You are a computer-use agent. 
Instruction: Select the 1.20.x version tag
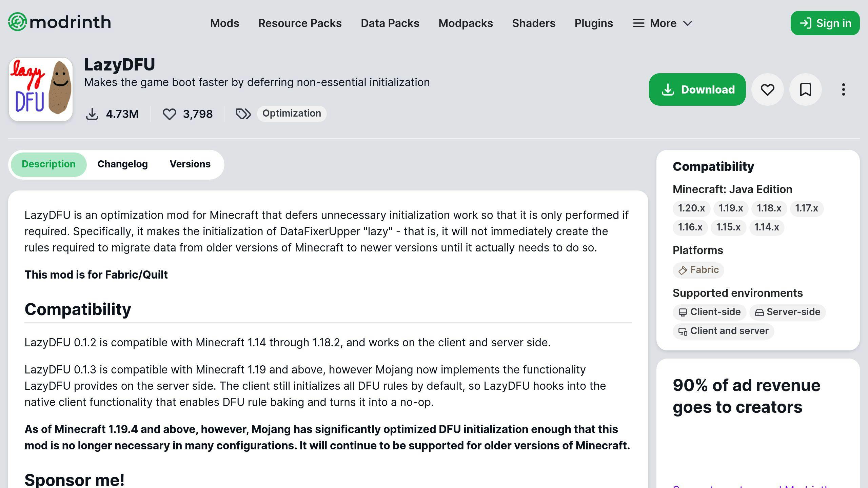pos(691,208)
